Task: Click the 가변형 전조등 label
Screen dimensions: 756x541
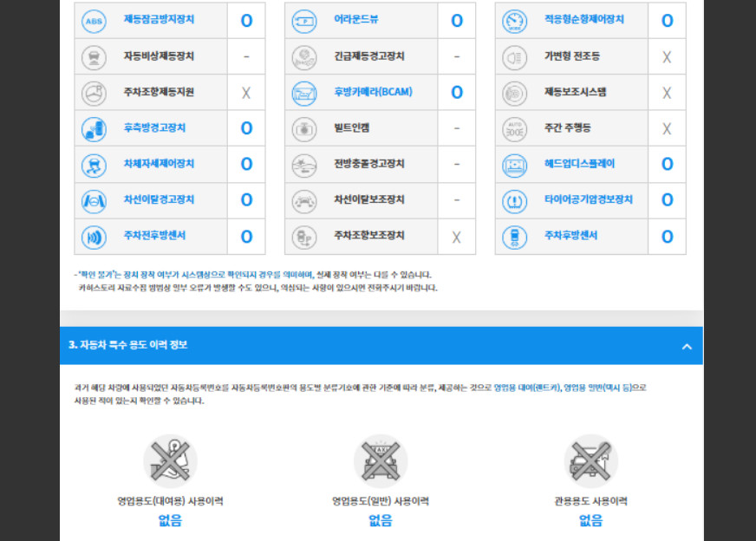Action: [x=572, y=56]
